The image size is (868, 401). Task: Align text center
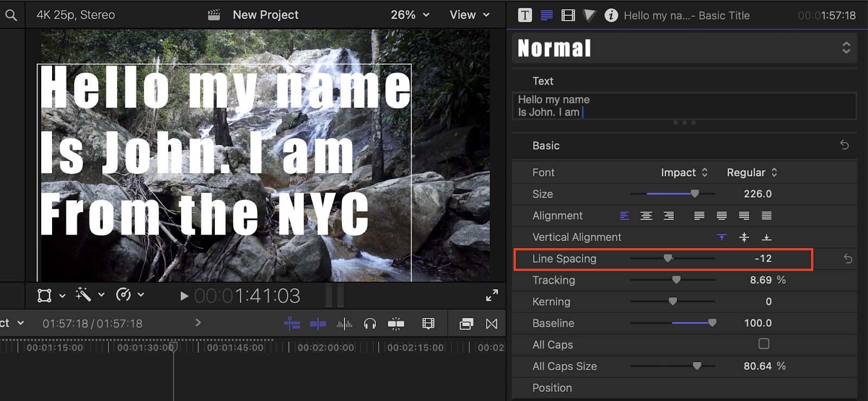coord(646,216)
